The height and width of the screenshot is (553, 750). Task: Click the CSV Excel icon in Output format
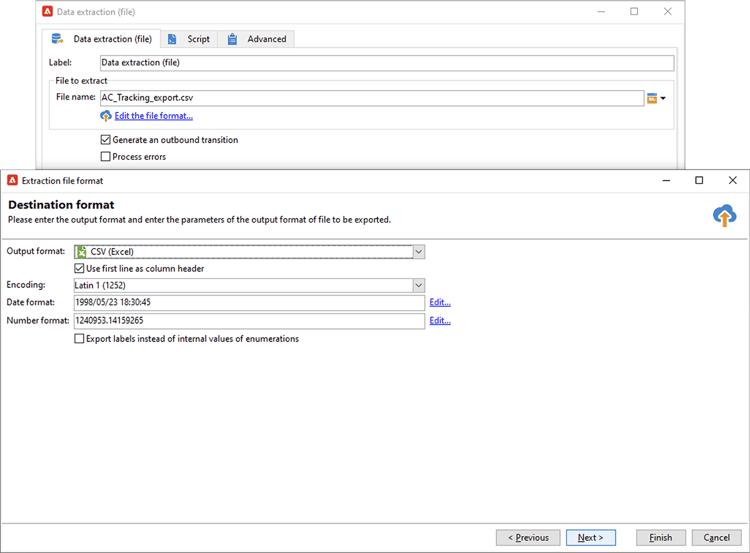coord(82,252)
